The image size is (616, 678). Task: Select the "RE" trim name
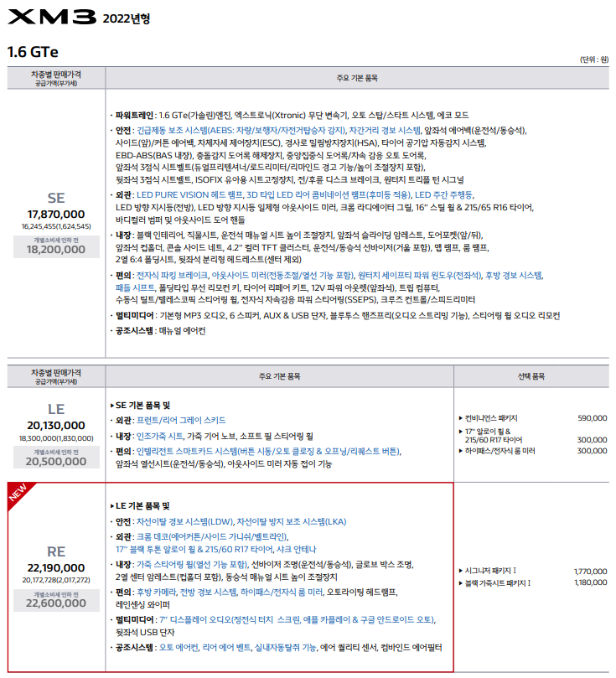coord(56,551)
